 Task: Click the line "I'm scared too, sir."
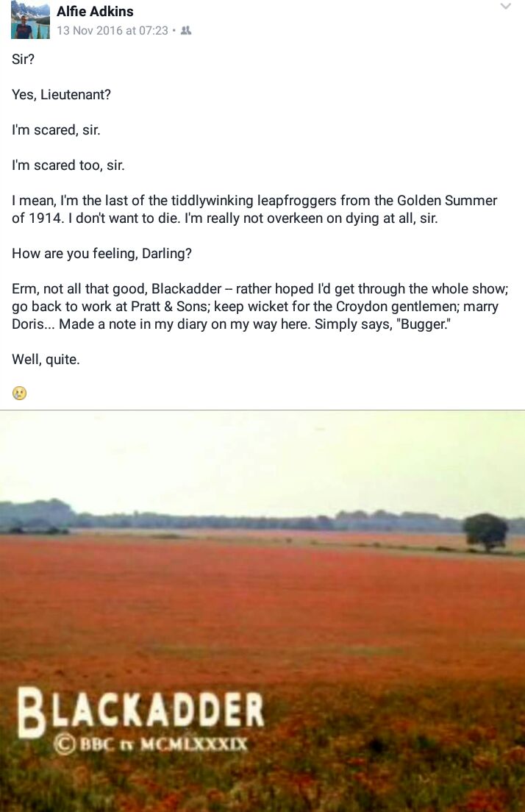[x=68, y=165]
